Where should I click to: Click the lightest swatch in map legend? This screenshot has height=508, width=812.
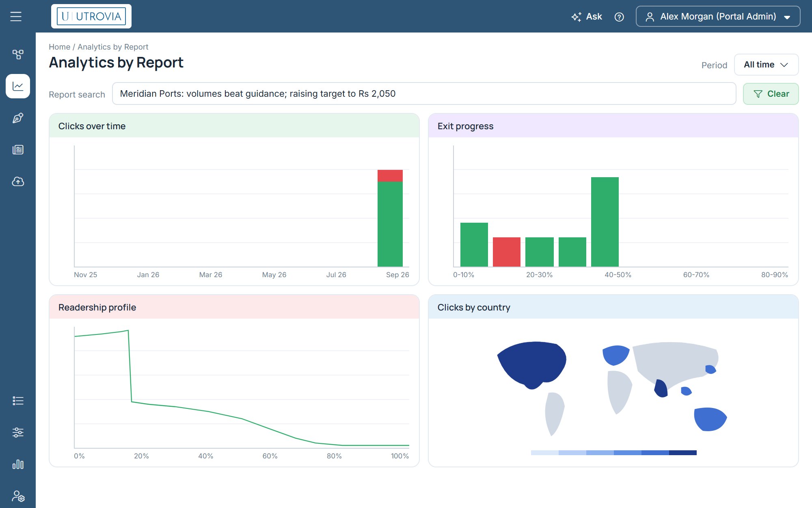tap(544, 453)
